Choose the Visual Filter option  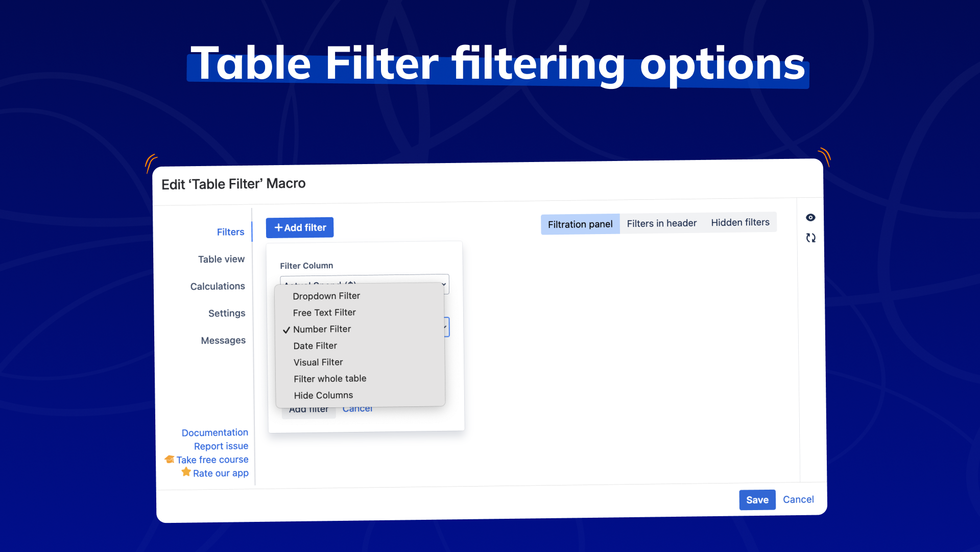click(x=318, y=362)
